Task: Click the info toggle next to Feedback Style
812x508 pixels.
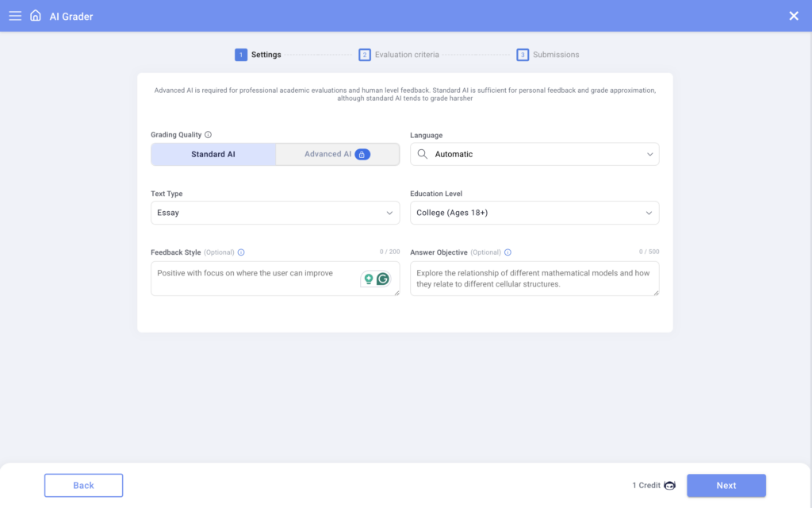Action: pos(242,252)
